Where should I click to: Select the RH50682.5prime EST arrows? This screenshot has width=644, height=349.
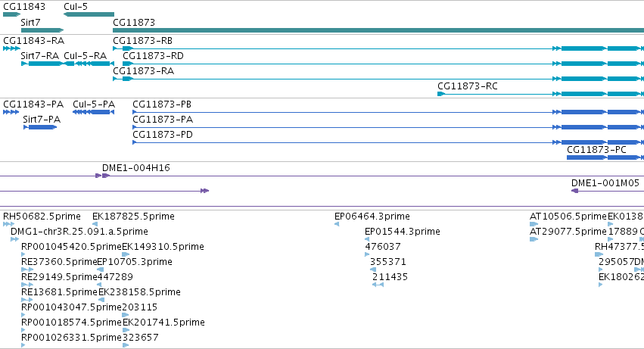click(x=8, y=224)
